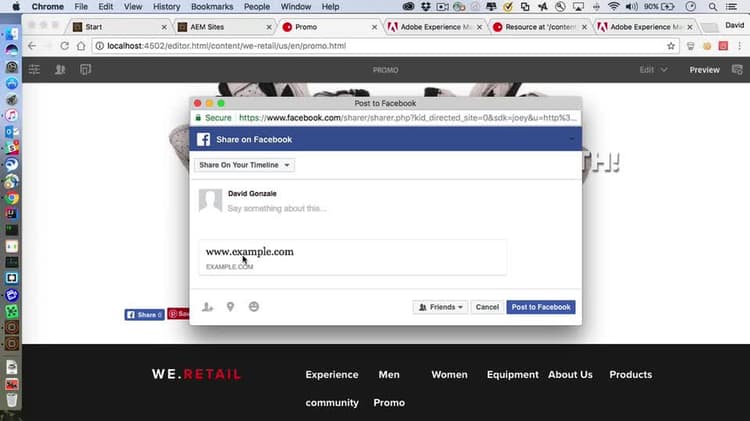Click the Chrome back arrow

32,46
